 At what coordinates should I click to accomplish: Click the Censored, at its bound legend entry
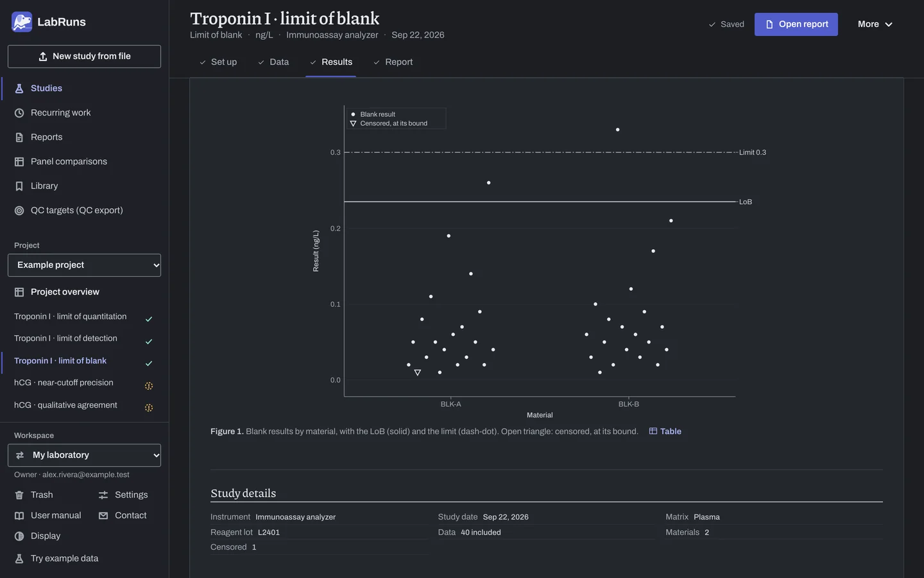[389, 123]
